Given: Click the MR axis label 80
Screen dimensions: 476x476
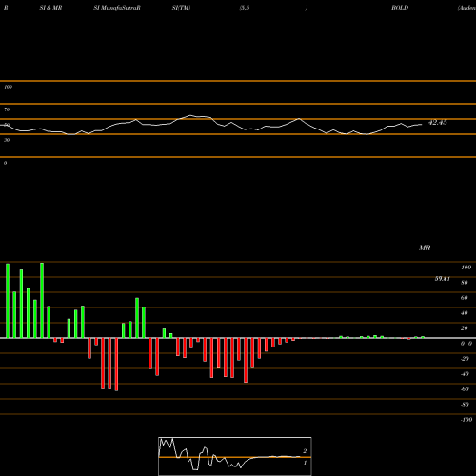Looking at the screenshot, I should click(x=465, y=283).
